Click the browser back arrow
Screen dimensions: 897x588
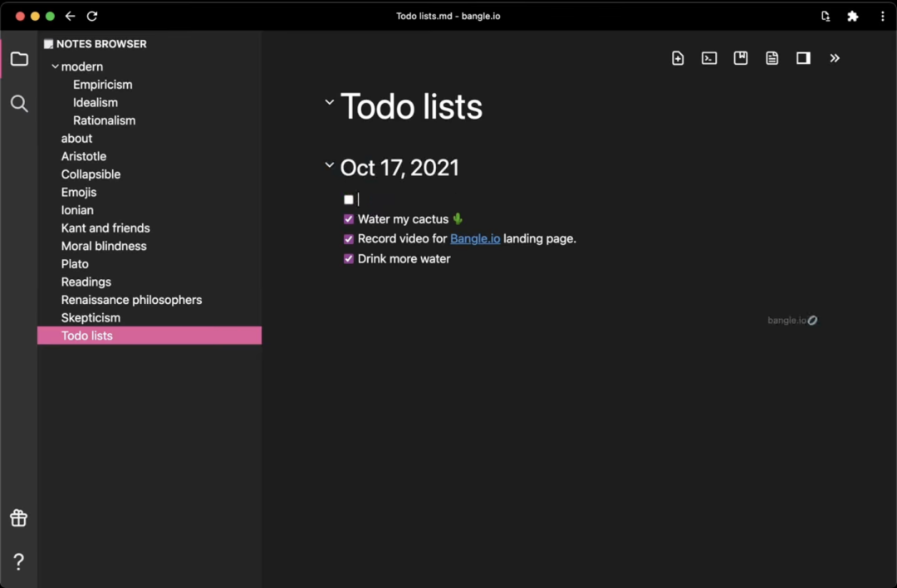coord(71,16)
